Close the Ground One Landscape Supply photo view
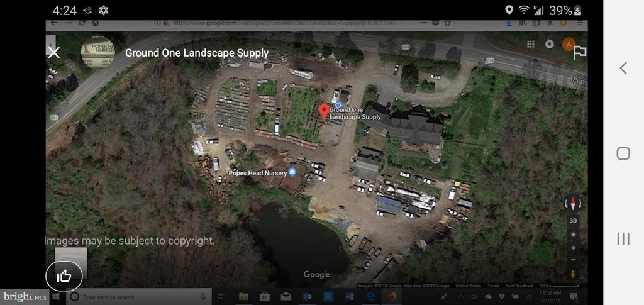Viewport: 644px width, 305px height. tap(54, 53)
